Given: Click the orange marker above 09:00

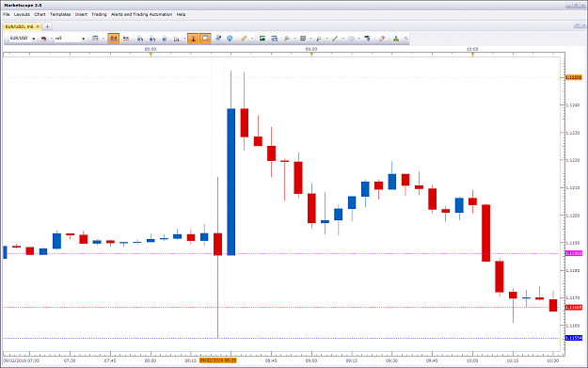Looking at the screenshot, I should (x=311, y=55).
